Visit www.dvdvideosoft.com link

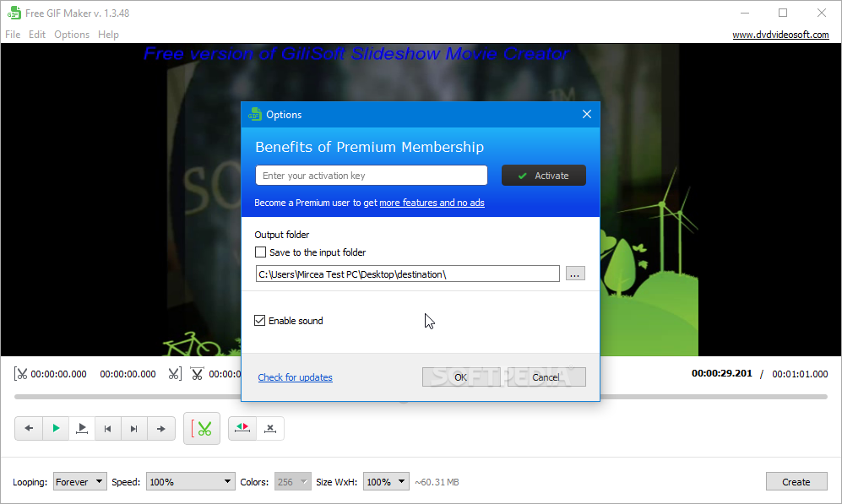pyautogui.click(x=781, y=35)
